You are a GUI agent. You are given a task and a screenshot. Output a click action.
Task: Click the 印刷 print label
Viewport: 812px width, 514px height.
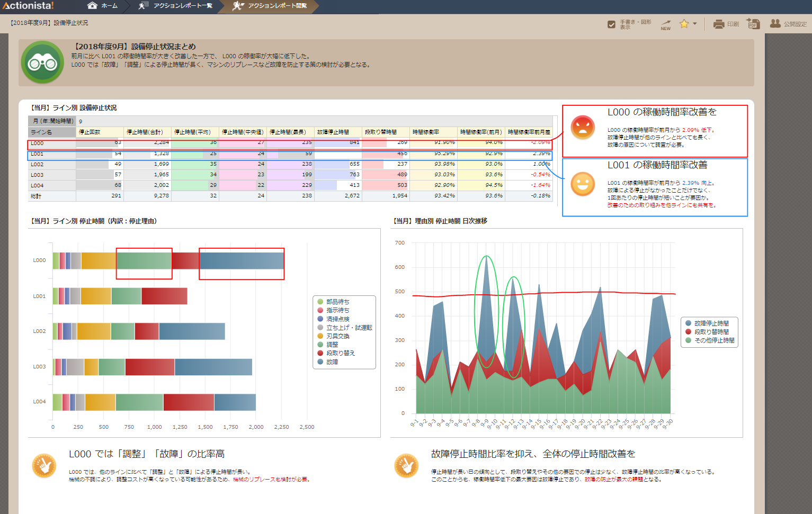(733, 24)
